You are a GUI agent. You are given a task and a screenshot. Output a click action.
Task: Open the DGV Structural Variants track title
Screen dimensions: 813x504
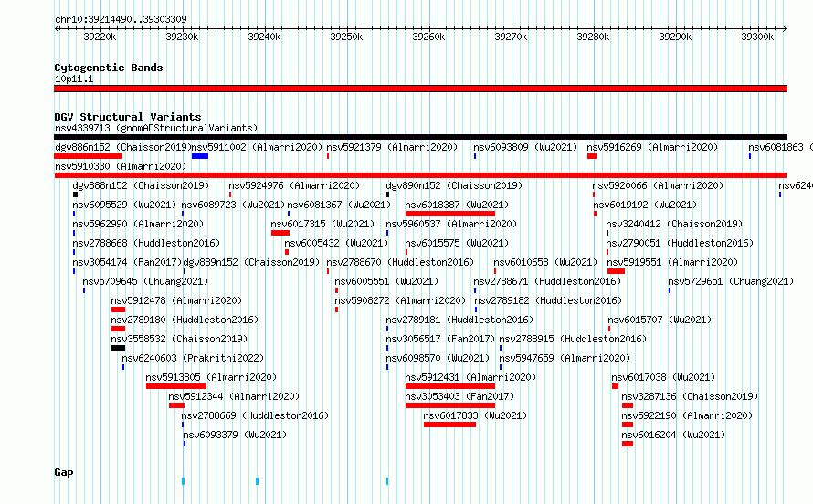[128, 117]
